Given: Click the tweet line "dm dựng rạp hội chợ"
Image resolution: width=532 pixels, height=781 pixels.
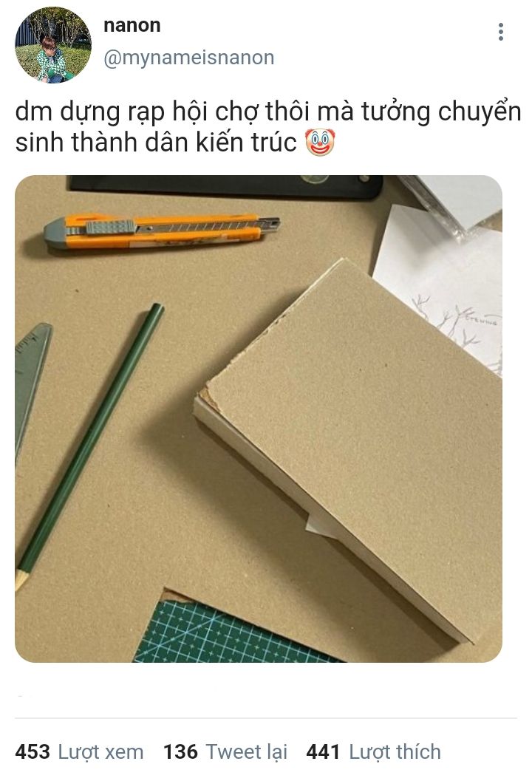Looking at the screenshot, I should tap(137, 112).
